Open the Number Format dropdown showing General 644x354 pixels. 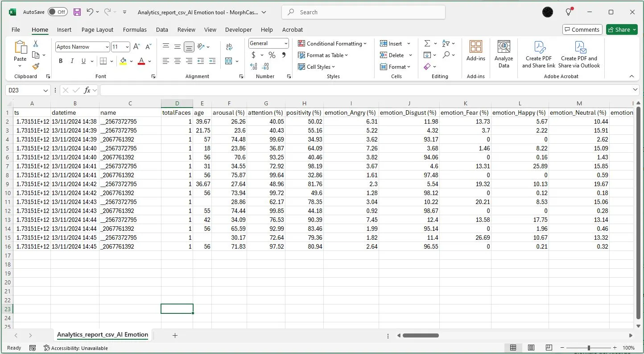(268, 43)
